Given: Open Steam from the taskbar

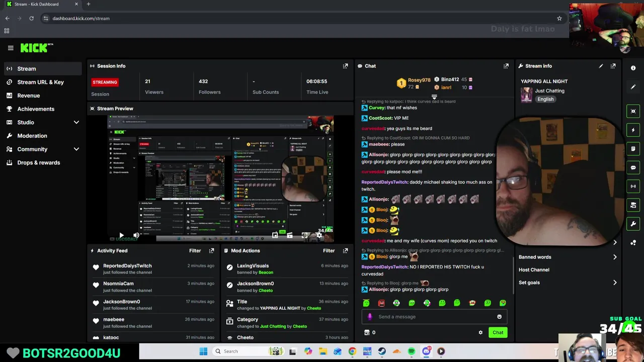Looking at the screenshot, I should pyautogui.click(x=382, y=351).
